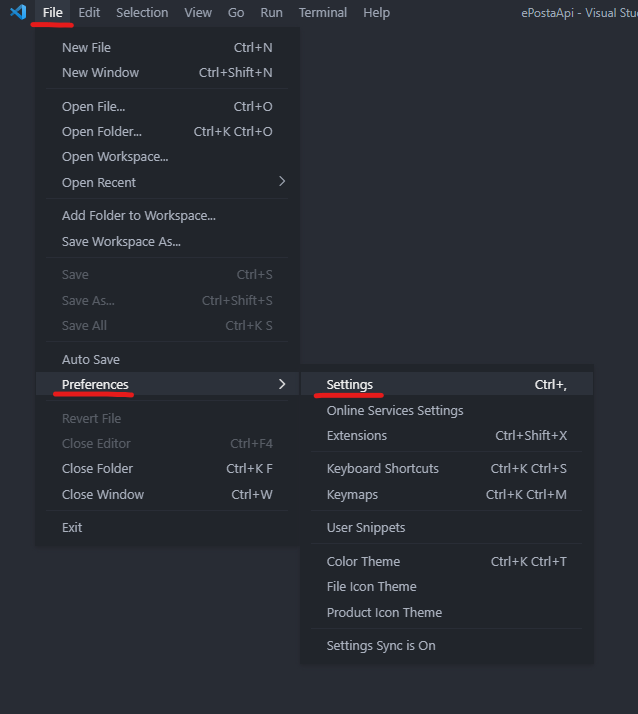The height and width of the screenshot is (714, 638).
Task: Open the Go menu
Action: pos(235,13)
